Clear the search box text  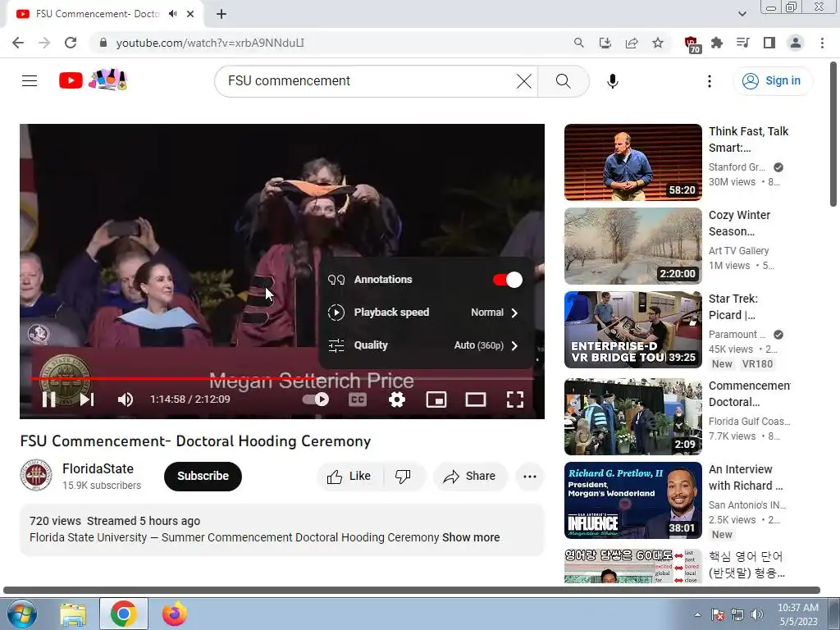pyautogui.click(x=524, y=81)
